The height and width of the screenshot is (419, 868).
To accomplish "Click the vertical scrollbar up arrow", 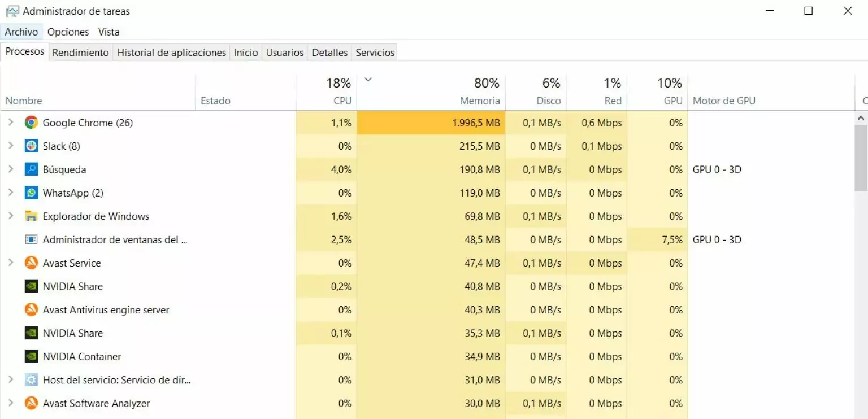I will (861, 118).
